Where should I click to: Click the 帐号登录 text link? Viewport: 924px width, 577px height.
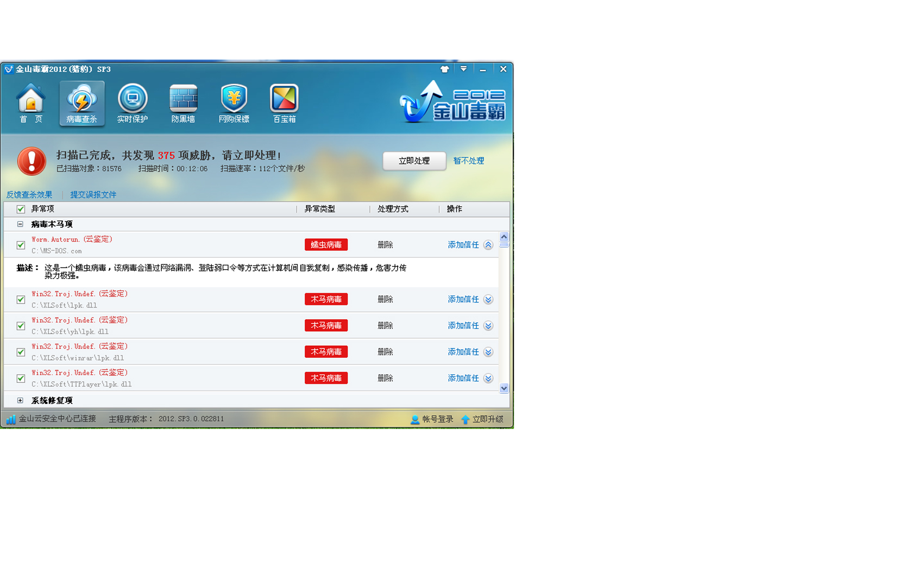point(438,419)
